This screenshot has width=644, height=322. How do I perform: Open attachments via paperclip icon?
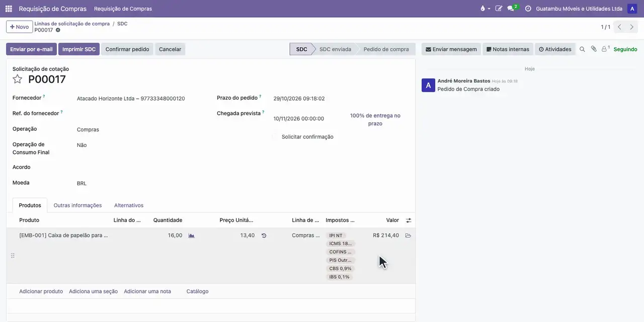[594, 49]
